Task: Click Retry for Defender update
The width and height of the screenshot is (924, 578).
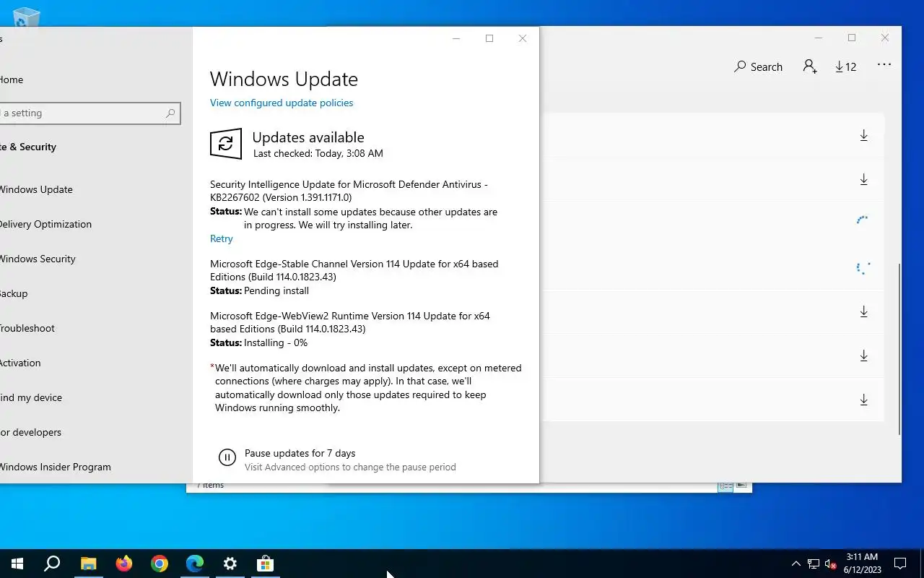Action: click(221, 238)
